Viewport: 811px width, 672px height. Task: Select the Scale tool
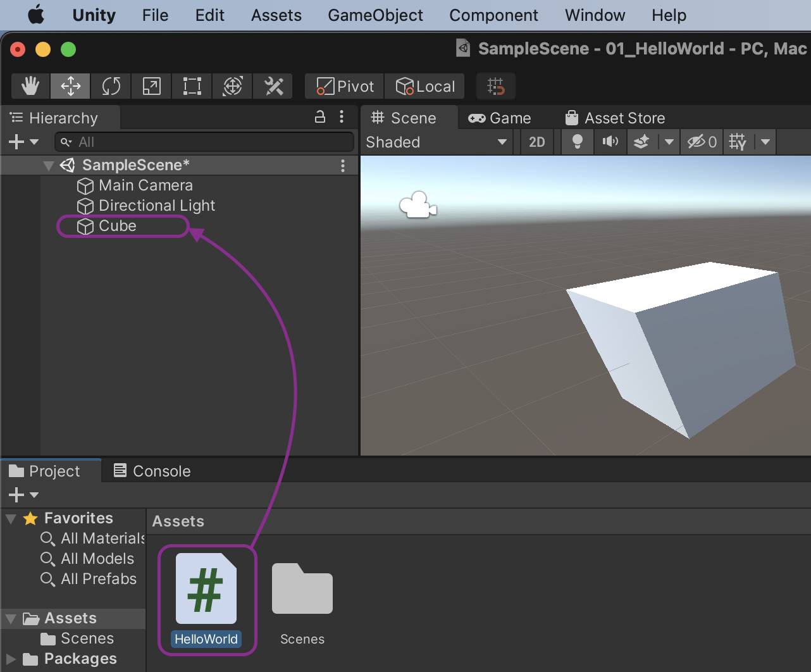tap(151, 86)
